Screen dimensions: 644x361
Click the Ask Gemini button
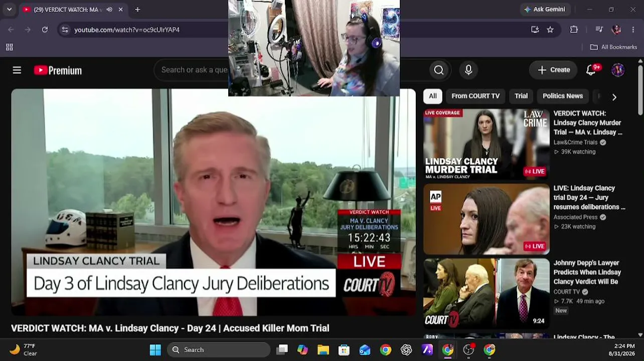click(x=544, y=10)
